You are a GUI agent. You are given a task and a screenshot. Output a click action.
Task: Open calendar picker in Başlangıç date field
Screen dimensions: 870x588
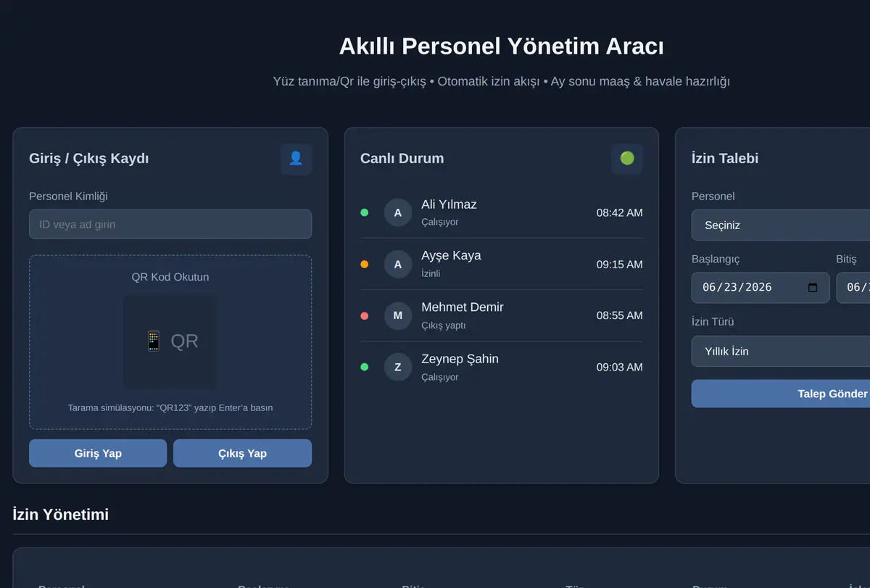coord(813,287)
